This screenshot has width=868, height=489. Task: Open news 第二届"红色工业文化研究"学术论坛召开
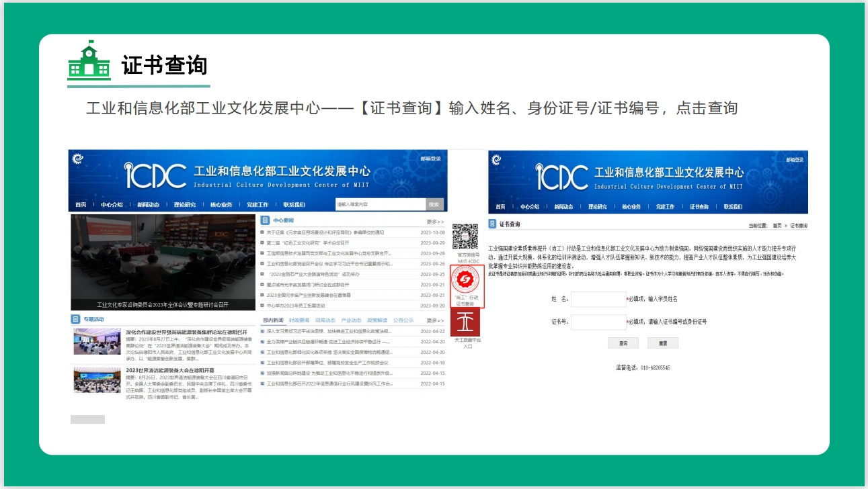(x=308, y=243)
